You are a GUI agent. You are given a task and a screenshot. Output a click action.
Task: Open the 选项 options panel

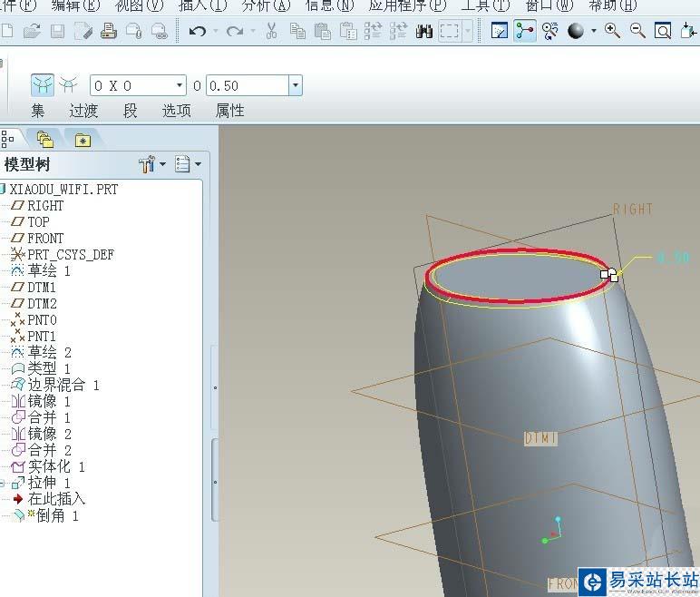(x=177, y=111)
